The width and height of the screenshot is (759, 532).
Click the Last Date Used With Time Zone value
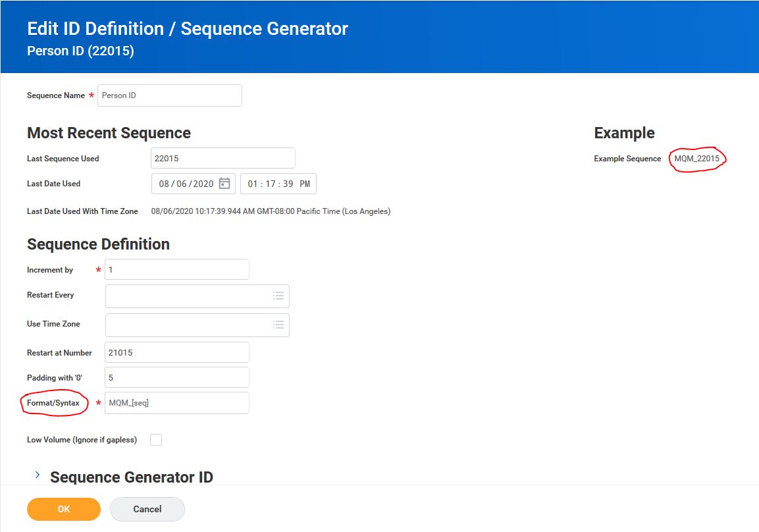pyautogui.click(x=271, y=211)
